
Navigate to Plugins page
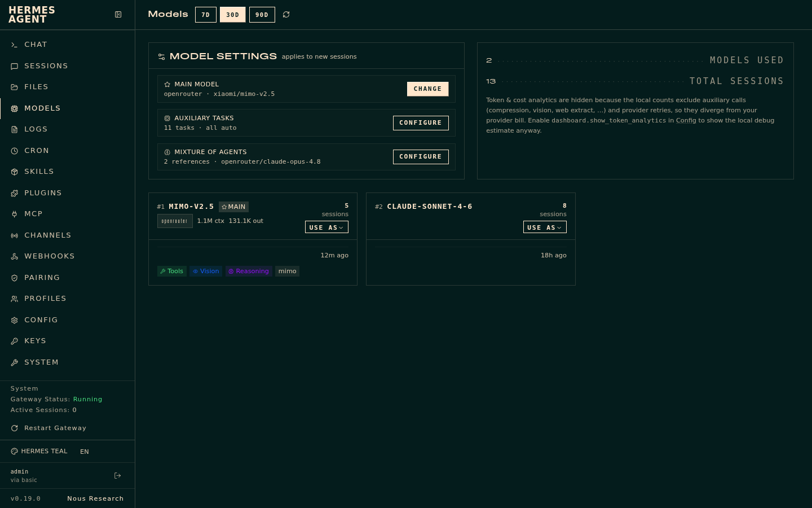(x=68, y=193)
